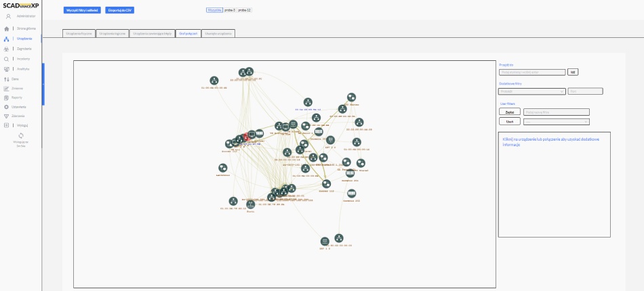Click the Port input field
Viewport: 644px width, 291px height.
(584, 91)
